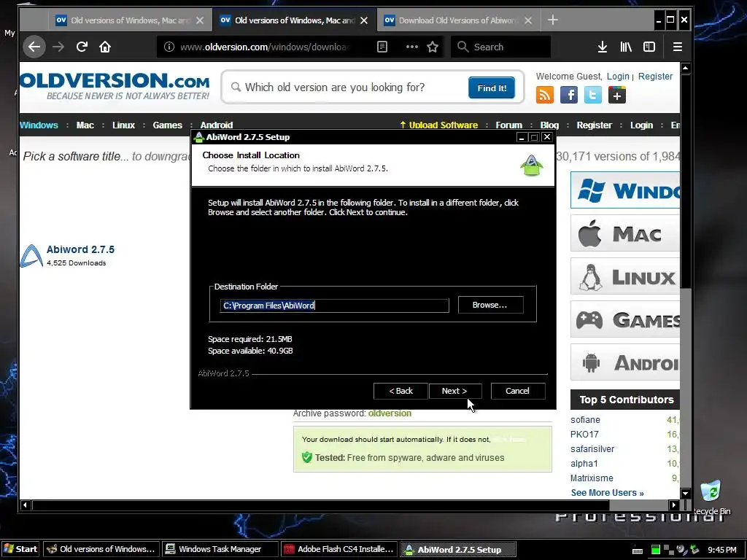Reload the current page
Viewport: 747px width, 560px height.
pos(82,47)
